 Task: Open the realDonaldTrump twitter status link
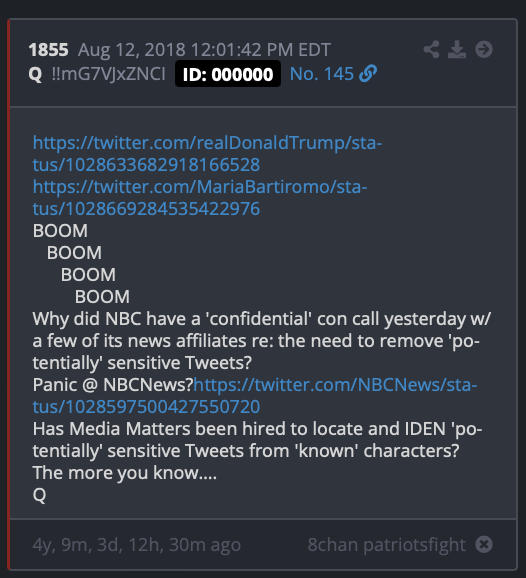click(x=208, y=153)
